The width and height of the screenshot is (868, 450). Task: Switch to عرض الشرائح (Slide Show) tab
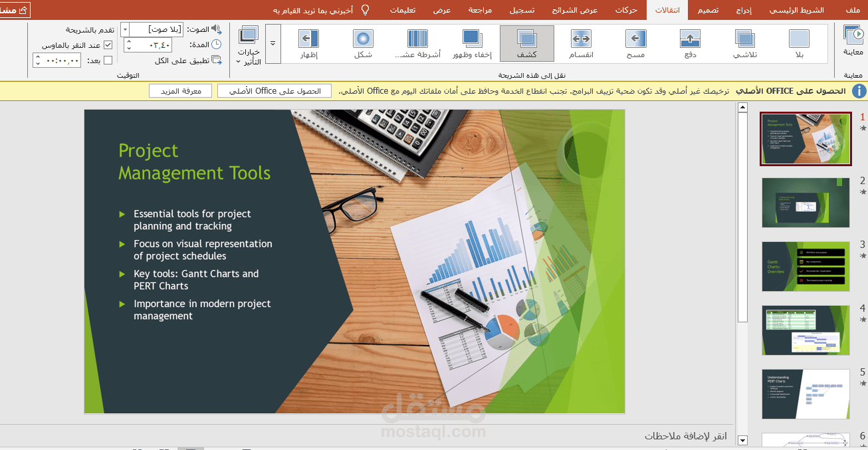point(575,10)
